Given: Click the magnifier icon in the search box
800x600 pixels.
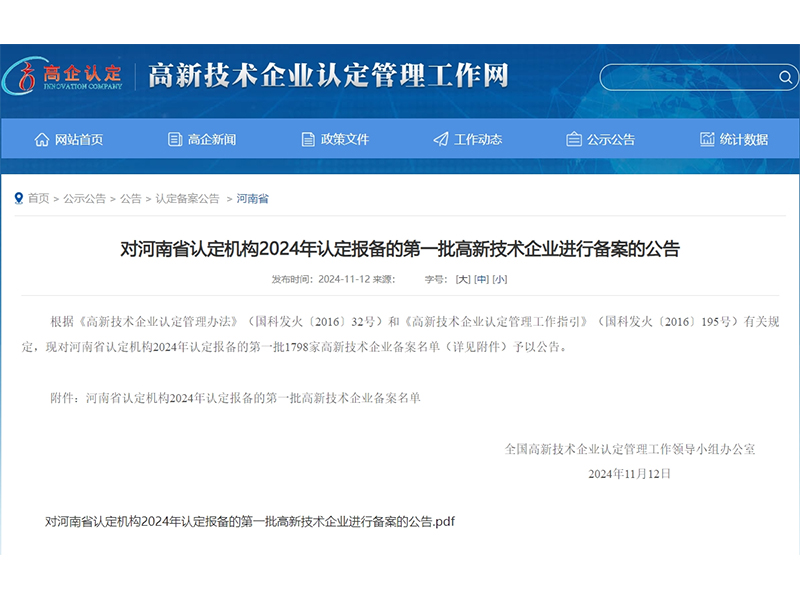Looking at the screenshot, I should [784, 77].
